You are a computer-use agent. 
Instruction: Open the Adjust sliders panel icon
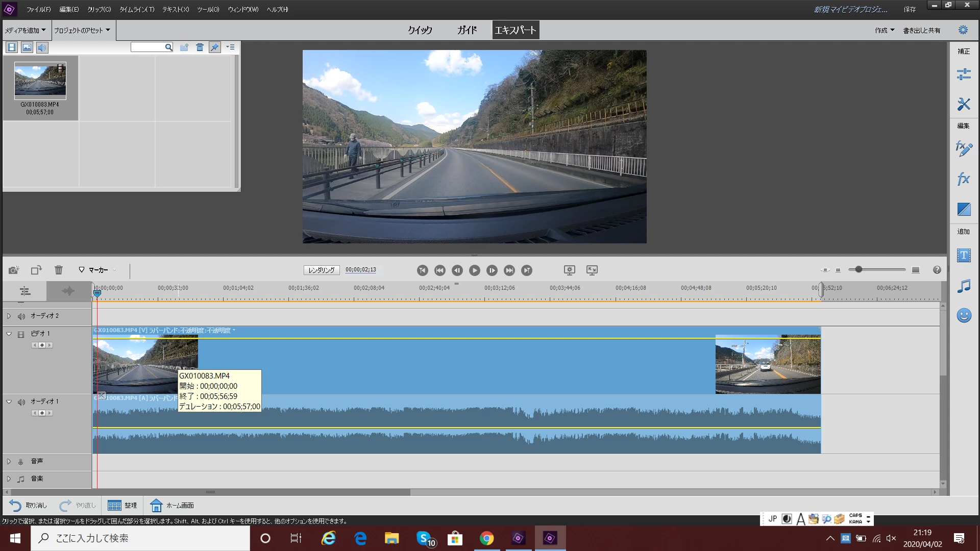pos(963,75)
